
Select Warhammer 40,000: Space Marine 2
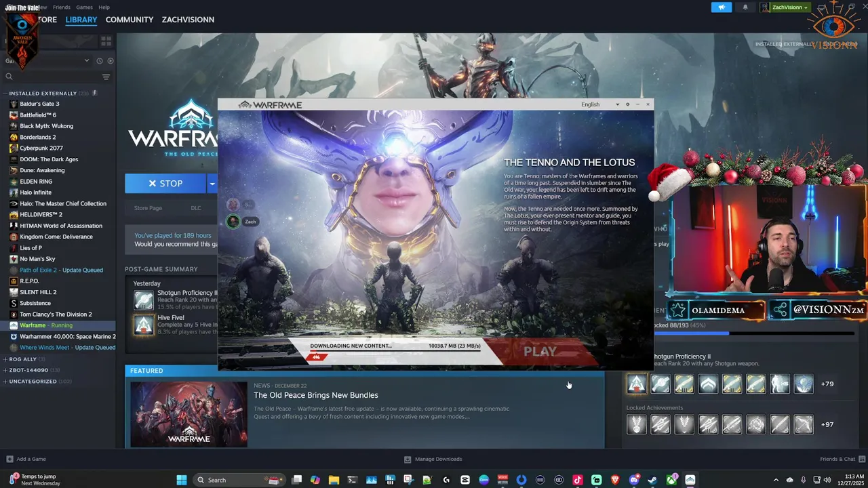67,336
